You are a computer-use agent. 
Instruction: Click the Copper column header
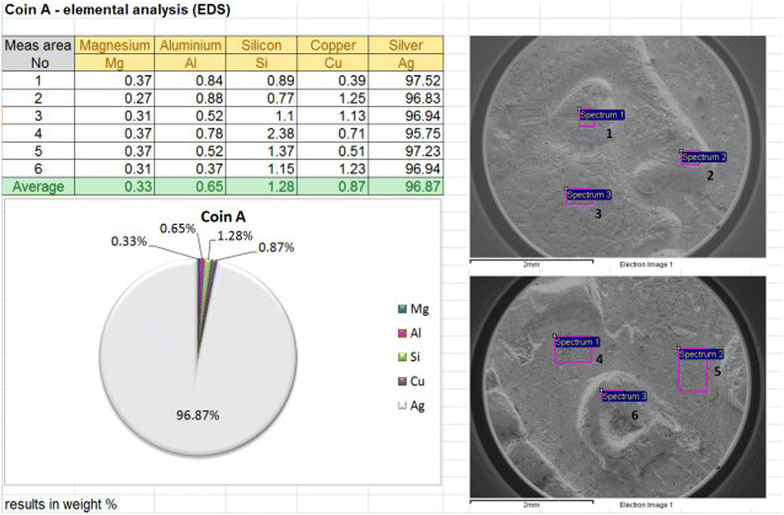pyautogui.click(x=333, y=45)
